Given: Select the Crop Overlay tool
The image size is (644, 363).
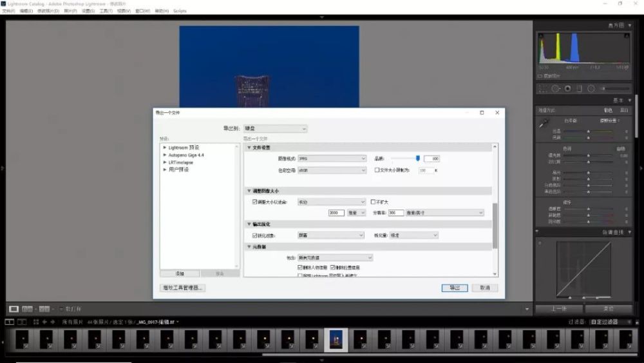Looking at the screenshot, I should (x=543, y=89).
